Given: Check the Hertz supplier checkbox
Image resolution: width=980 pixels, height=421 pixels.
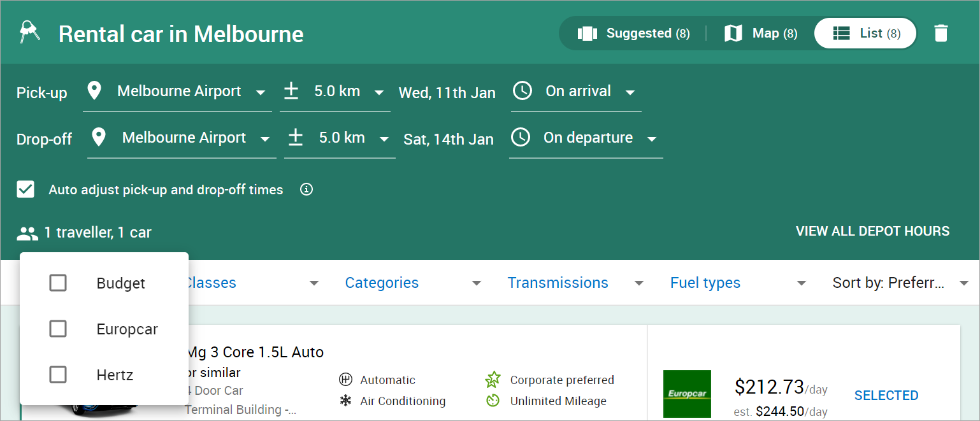Looking at the screenshot, I should tap(58, 375).
